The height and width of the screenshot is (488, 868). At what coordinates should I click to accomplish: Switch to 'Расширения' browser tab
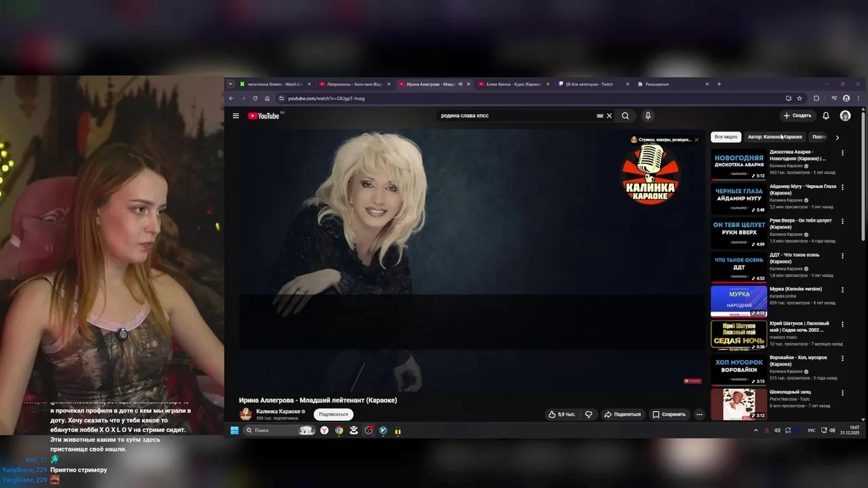[x=672, y=84]
